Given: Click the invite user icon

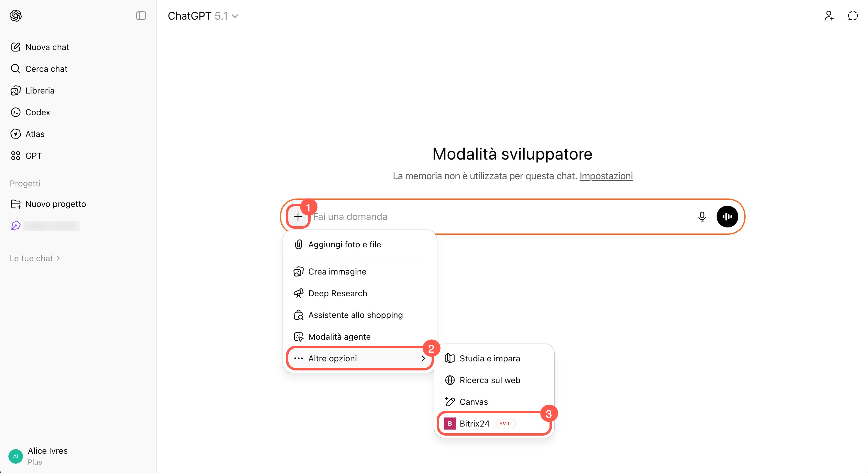Looking at the screenshot, I should [x=828, y=15].
